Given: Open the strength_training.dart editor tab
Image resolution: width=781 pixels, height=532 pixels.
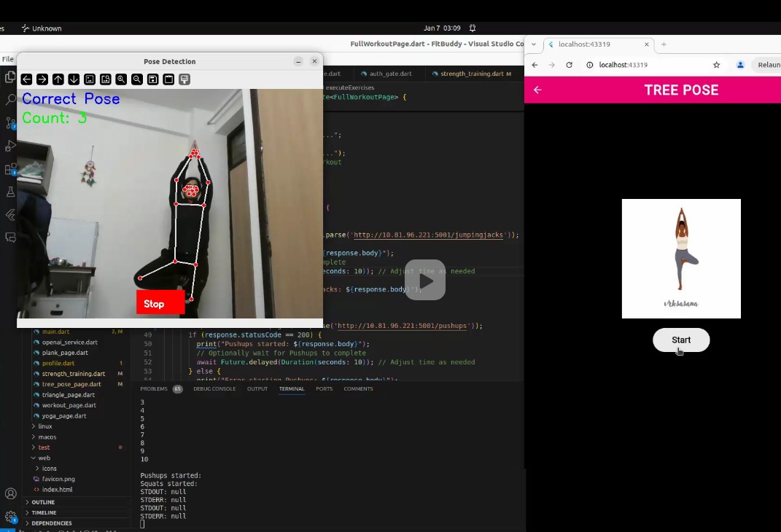Looking at the screenshot, I should [x=471, y=74].
